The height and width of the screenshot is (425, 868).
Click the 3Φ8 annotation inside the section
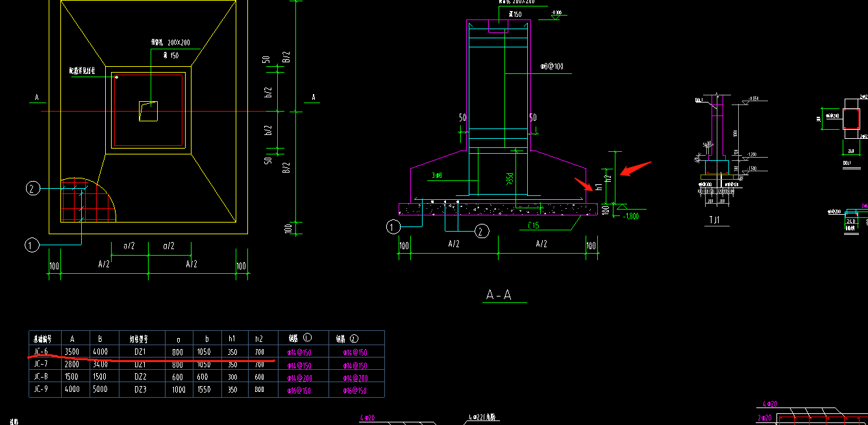click(x=437, y=175)
